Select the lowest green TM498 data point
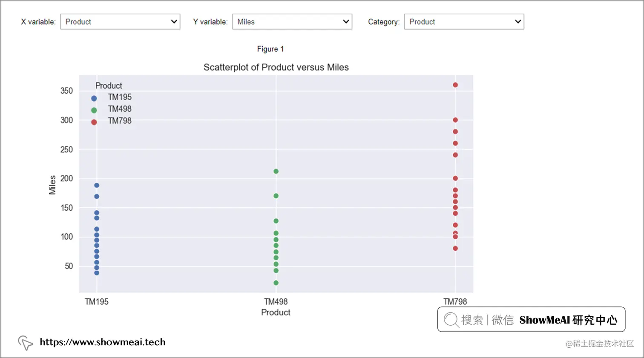 pyautogui.click(x=276, y=283)
